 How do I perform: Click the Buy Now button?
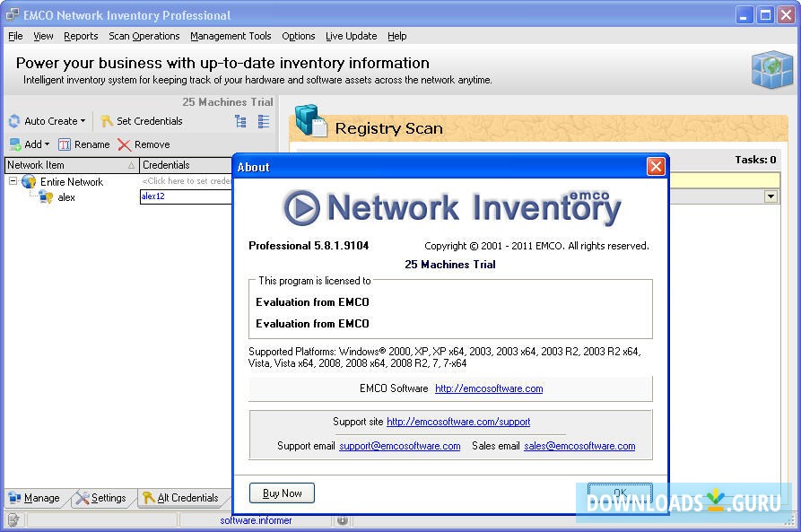[281, 493]
